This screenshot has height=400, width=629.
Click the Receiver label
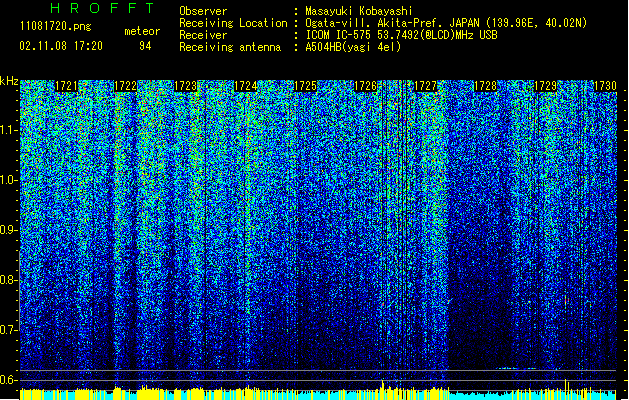[203, 35]
